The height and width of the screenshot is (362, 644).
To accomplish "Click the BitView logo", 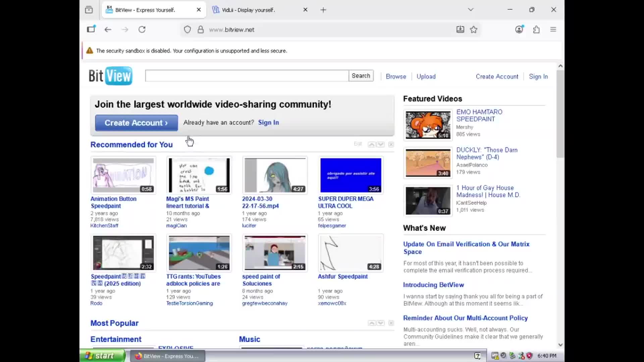I will point(110,76).
